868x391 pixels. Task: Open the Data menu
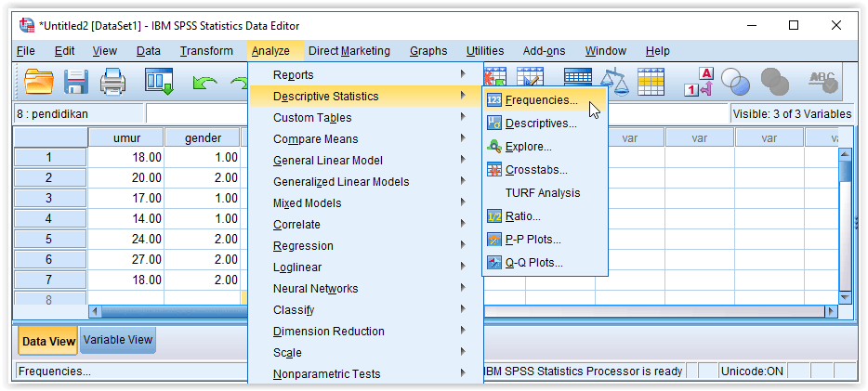[x=149, y=51]
